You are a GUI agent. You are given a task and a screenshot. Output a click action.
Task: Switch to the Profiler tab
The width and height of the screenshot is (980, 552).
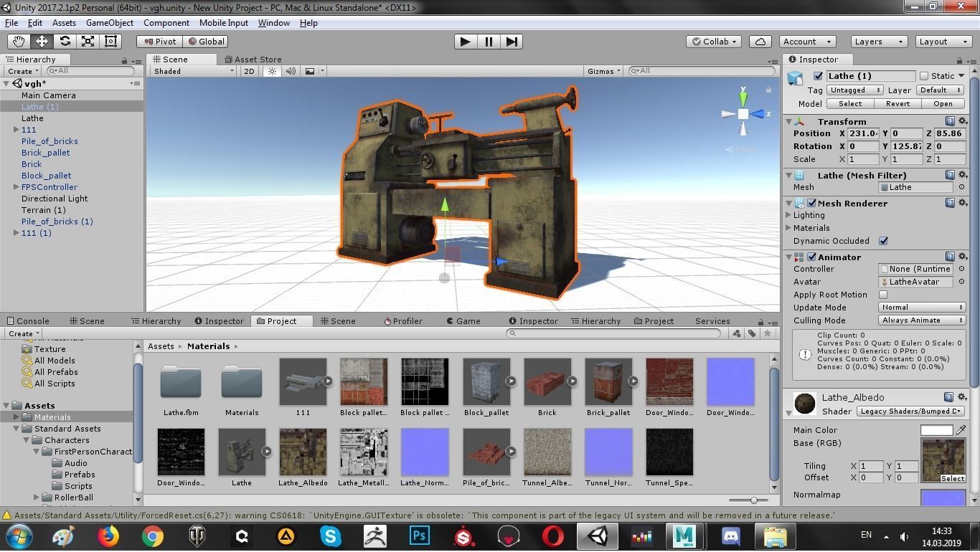point(403,321)
